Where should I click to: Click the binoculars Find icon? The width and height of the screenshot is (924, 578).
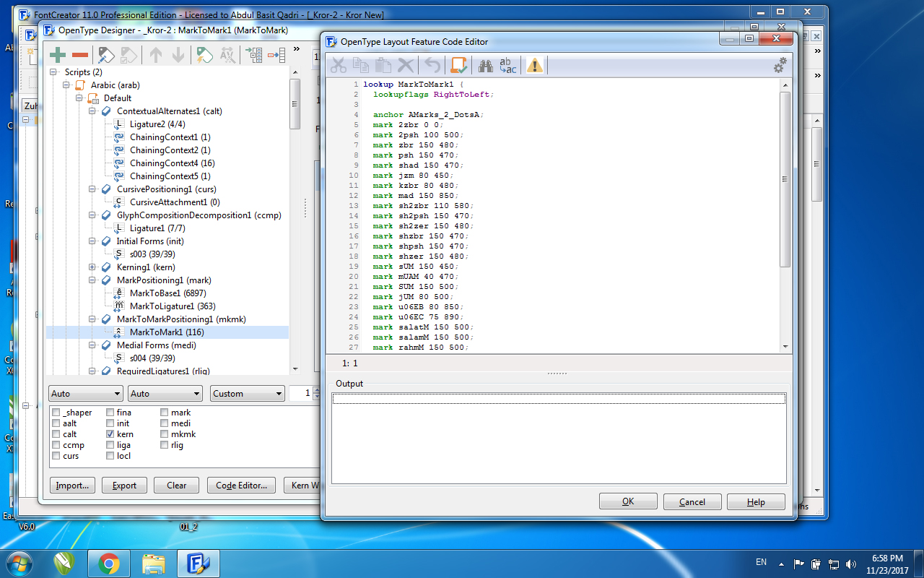(486, 66)
